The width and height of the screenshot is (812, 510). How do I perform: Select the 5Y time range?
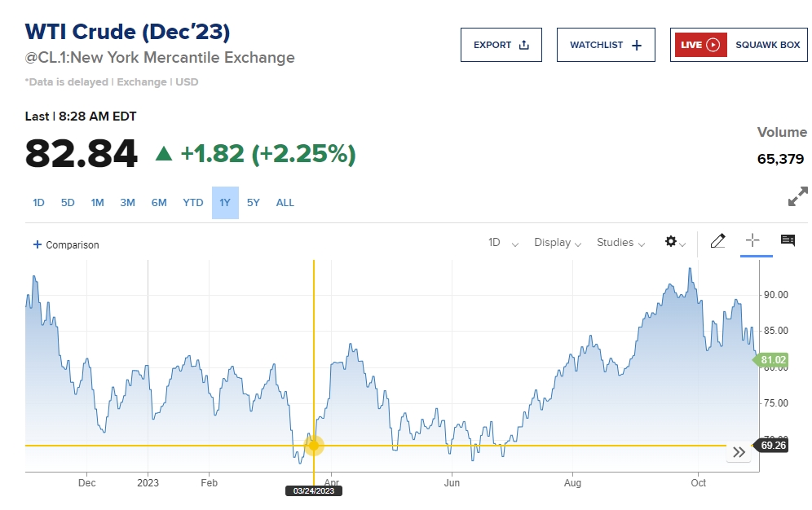[254, 203]
